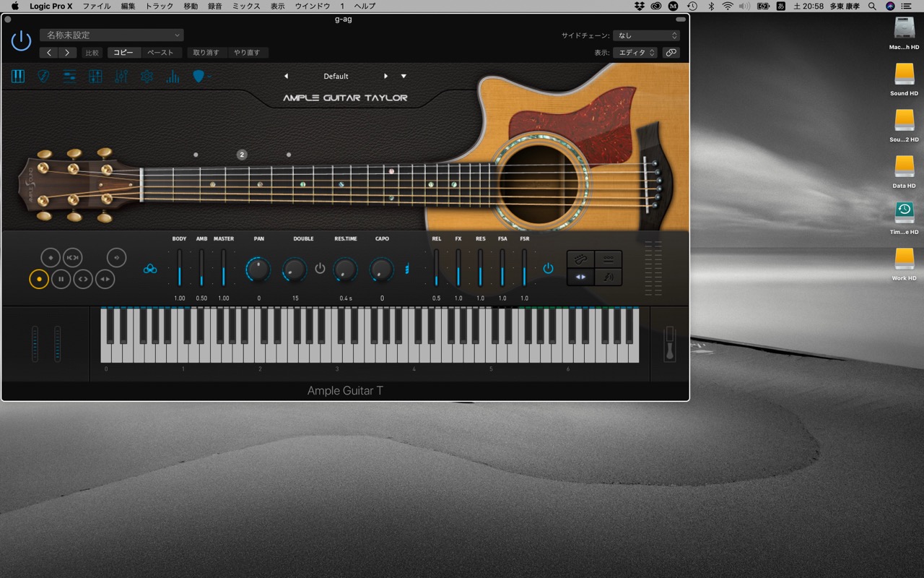Go to next preset with right triangle
The width and height of the screenshot is (924, 578).
click(x=385, y=76)
